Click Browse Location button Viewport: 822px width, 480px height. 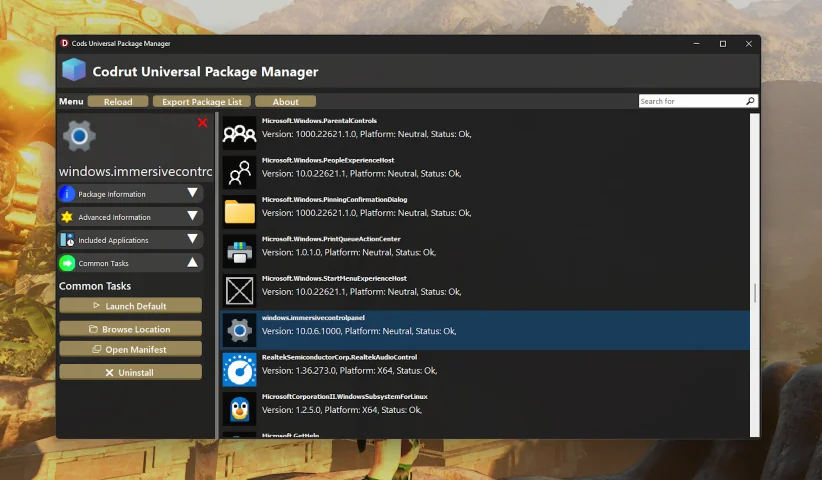pos(131,329)
